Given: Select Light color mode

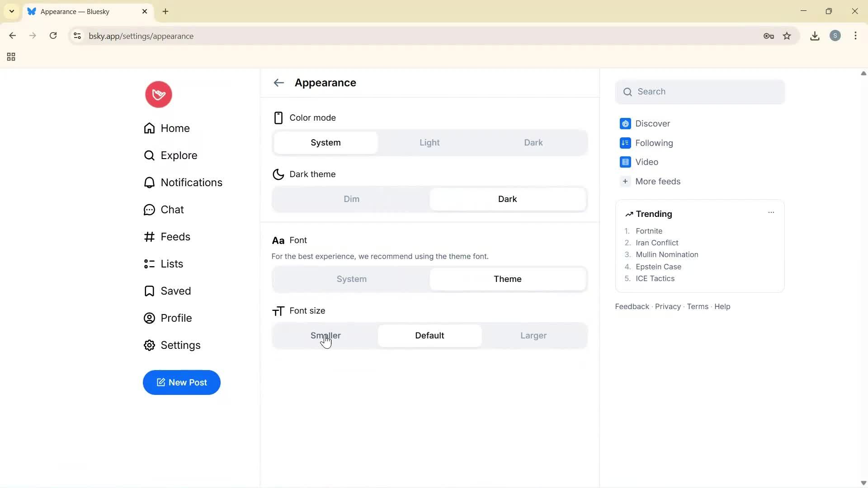Looking at the screenshot, I should point(429,142).
